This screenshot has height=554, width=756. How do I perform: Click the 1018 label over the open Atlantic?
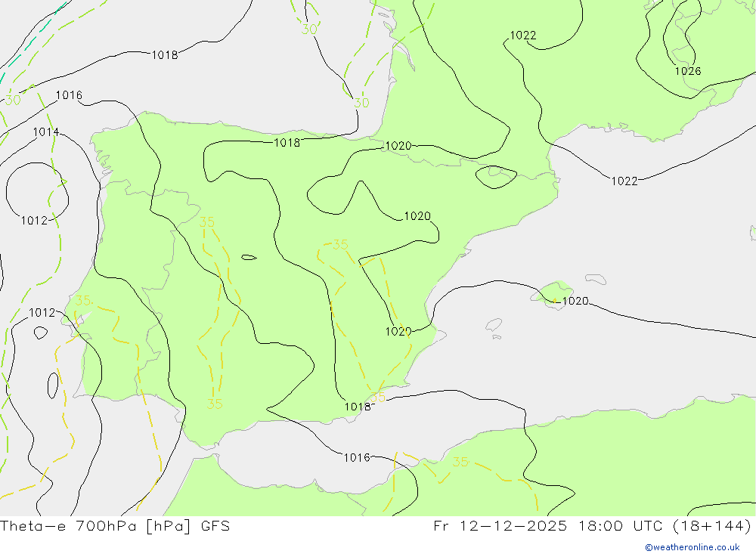pos(165,55)
